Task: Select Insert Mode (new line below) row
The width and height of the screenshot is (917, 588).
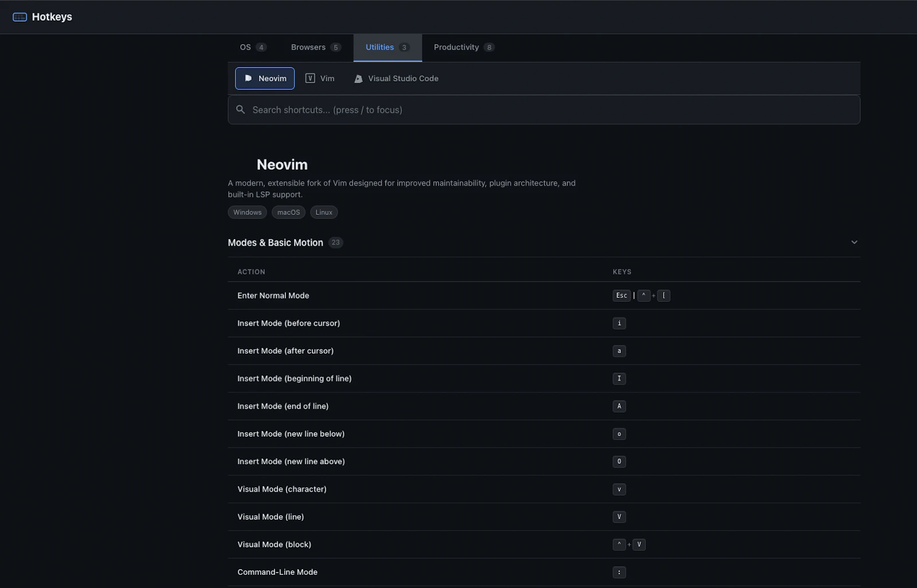Action: point(544,434)
